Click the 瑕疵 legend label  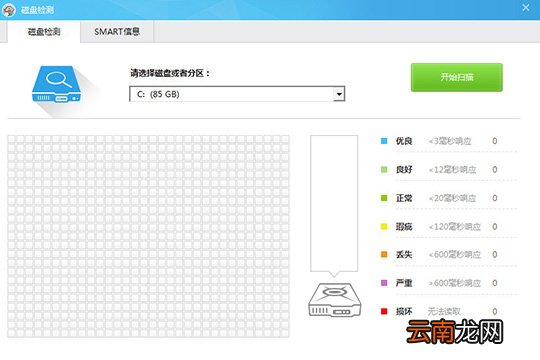[404, 227]
